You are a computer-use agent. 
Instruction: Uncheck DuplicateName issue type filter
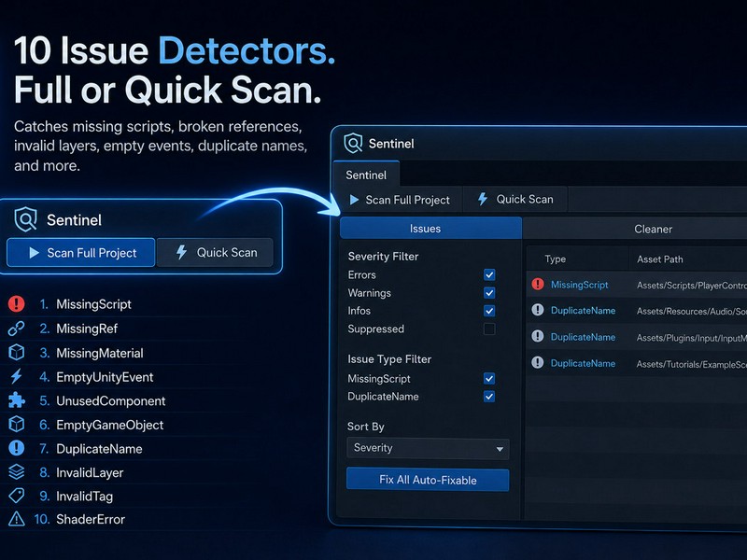pyautogui.click(x=489, y=397)
